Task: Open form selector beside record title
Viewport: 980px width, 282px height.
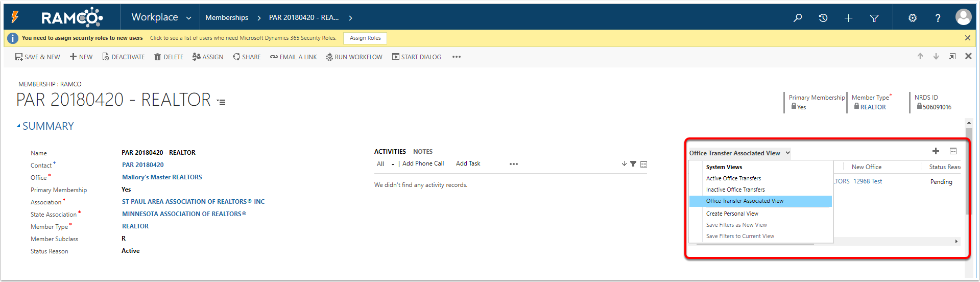Action: tap(221, 102)
